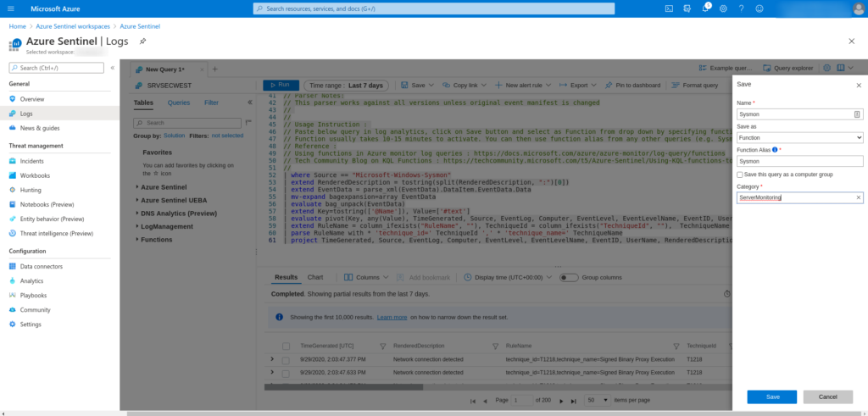This screenshot has height=416, width=868.
Task: Open Display time (UTC+00:00) dropdown
Action: (x=508, y=277)
